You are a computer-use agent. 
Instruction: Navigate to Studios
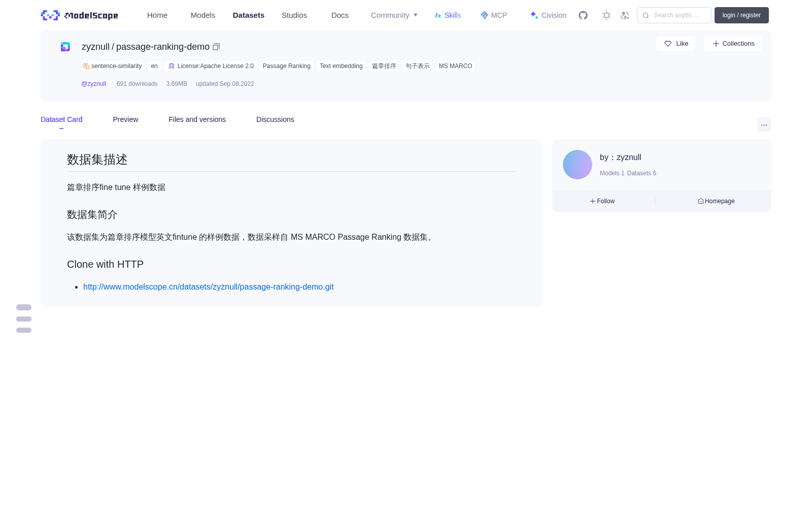(x=294, y=15)
